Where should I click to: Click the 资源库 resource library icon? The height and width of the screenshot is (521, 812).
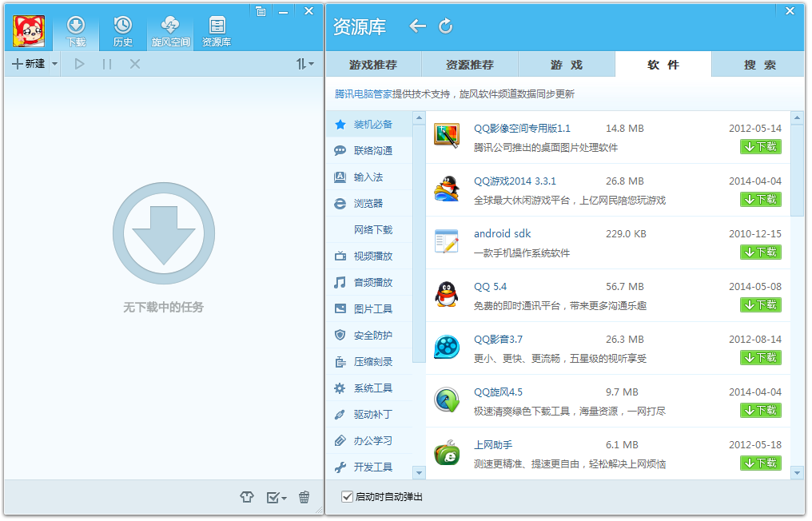click(x=217, y=30)
